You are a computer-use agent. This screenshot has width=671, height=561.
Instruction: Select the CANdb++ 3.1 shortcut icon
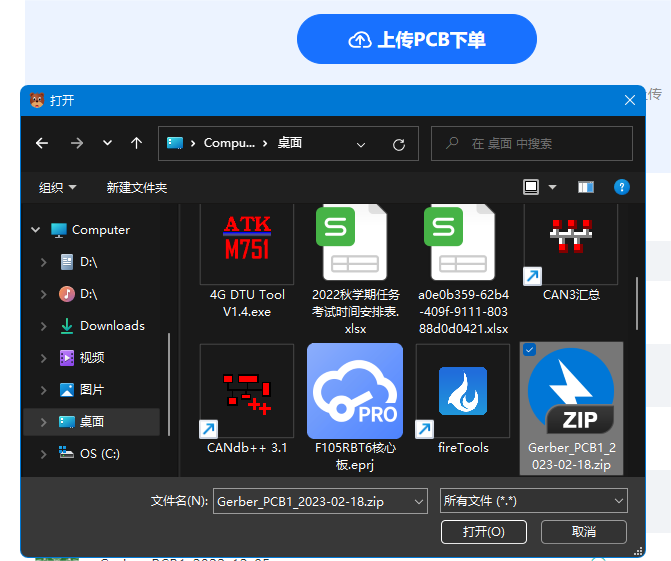pyautogui.click(x=247, y=391)
